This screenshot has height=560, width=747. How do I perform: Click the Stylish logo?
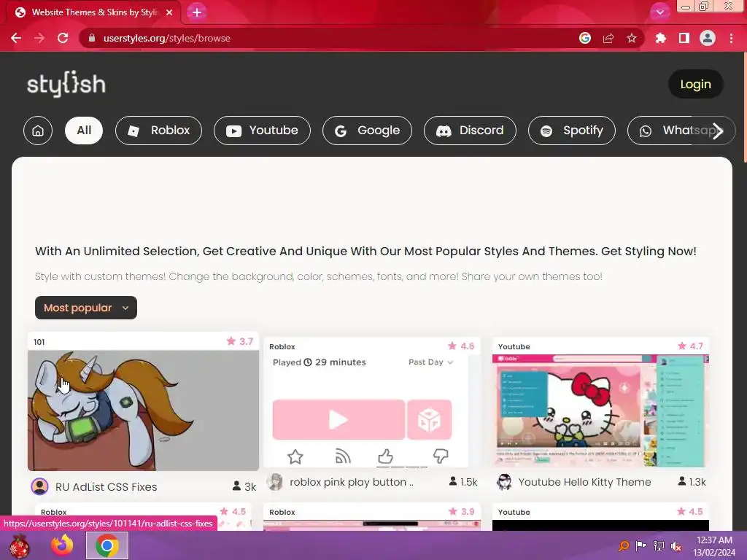tap(66, 85)
